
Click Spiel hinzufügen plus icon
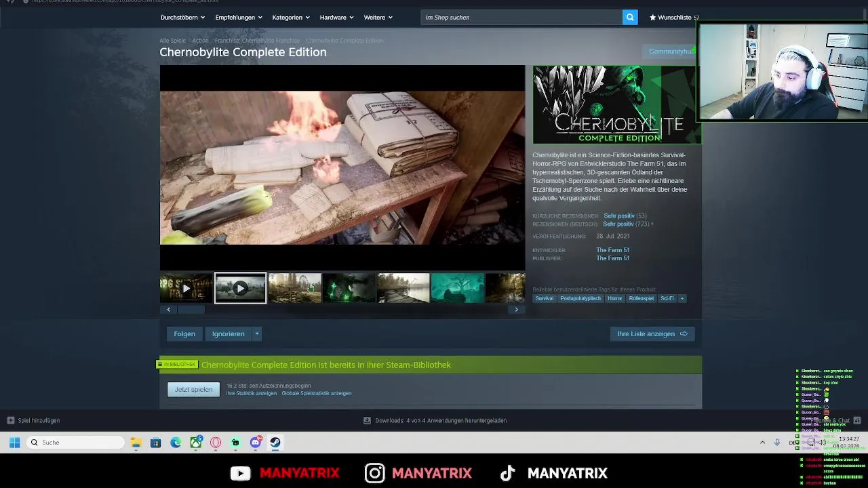point(10,420)
